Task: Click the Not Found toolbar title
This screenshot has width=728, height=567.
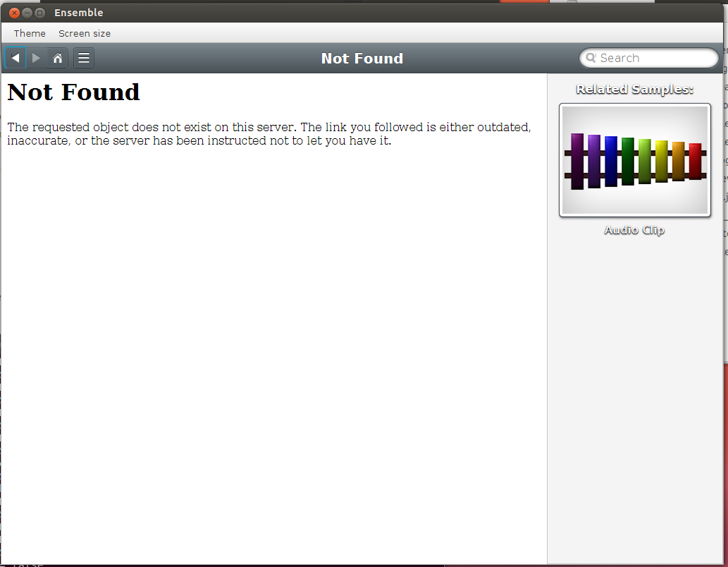Action: (x=362, y=59)
